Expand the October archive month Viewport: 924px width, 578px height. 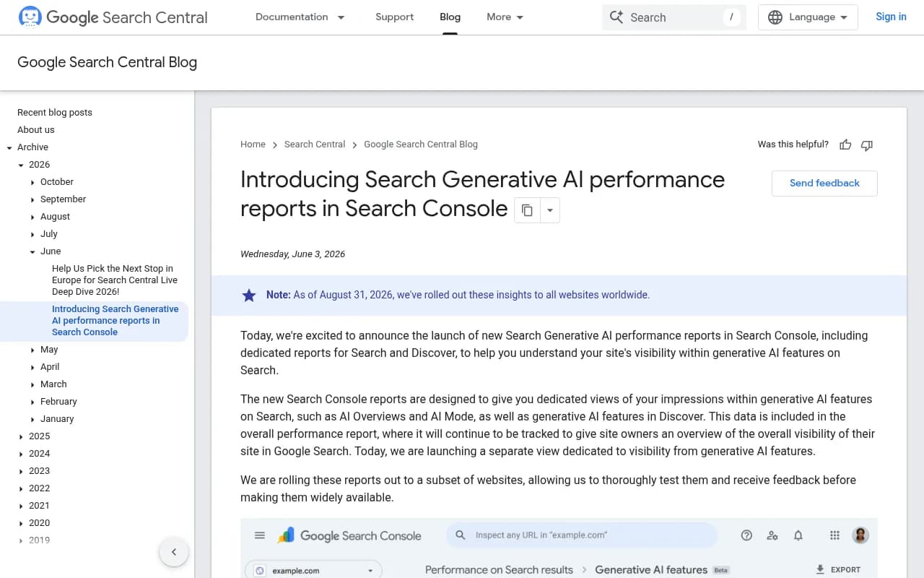[32, 182]
